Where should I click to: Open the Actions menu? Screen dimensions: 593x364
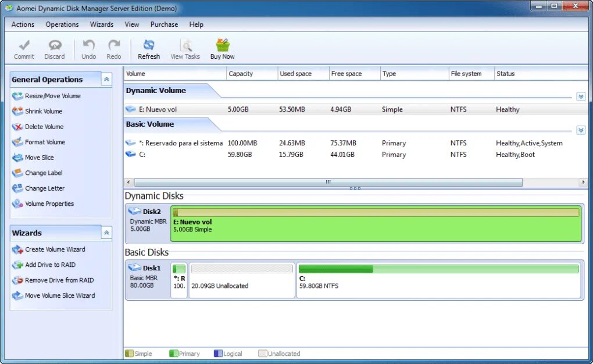pos(23,24)
